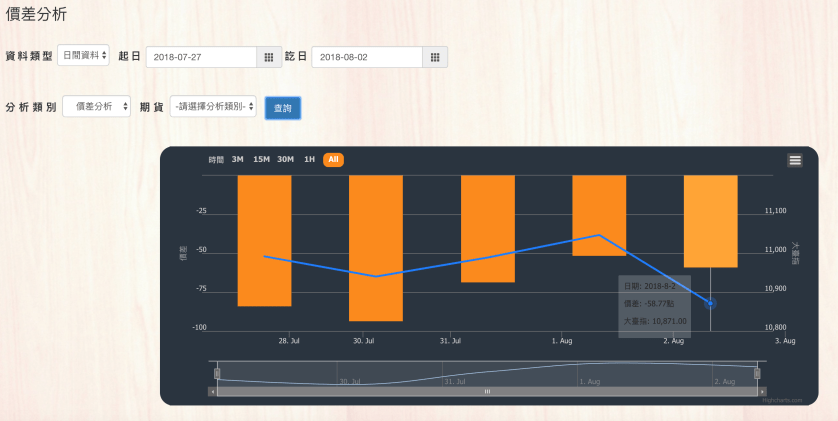The height and width of the screenshot is (421, 838).
Task: Choose the 1H time range
Action: click(x=309, y=159)
